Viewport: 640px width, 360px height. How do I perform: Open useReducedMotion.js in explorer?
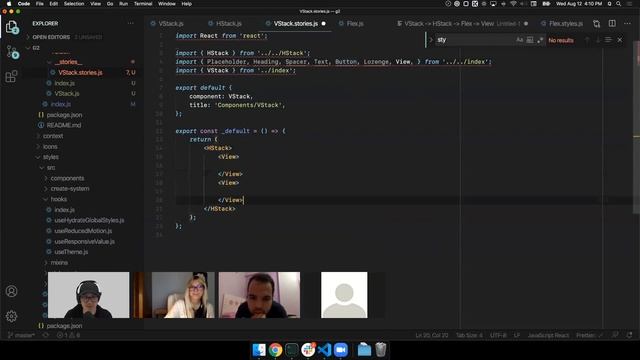coord(83,231)
